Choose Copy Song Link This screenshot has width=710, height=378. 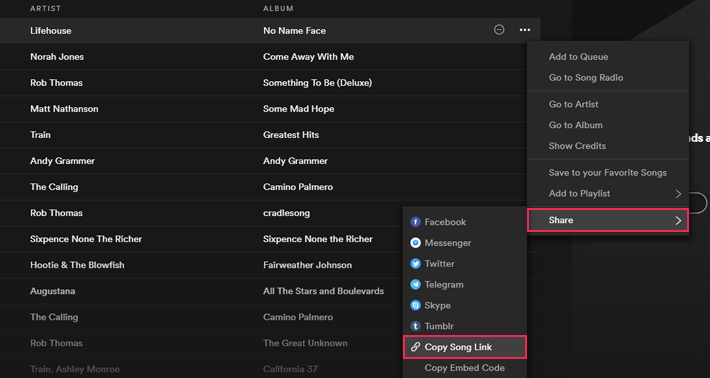[x=465, y=347]
